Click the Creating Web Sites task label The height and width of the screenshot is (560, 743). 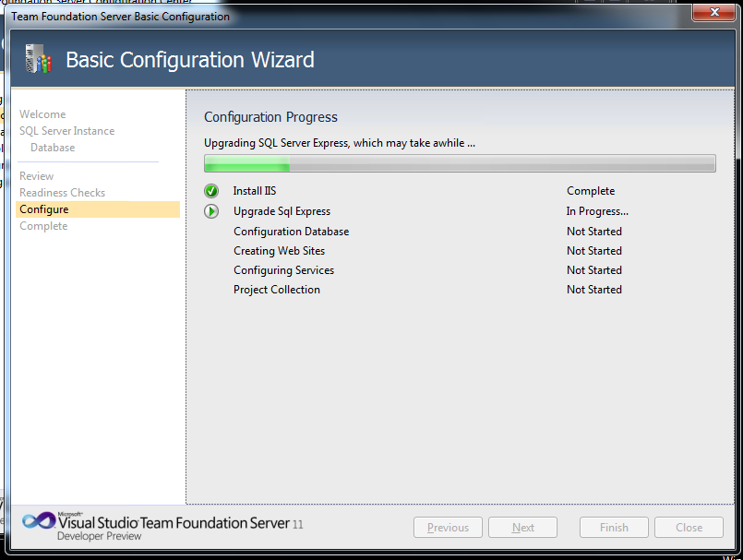point(279,251)
